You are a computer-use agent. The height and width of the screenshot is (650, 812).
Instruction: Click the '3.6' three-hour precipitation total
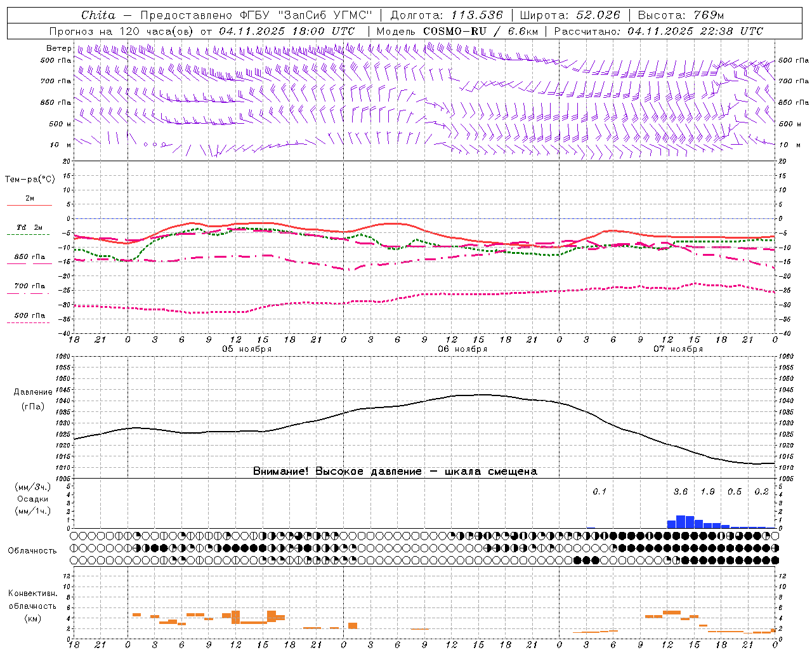coord(681,492)
